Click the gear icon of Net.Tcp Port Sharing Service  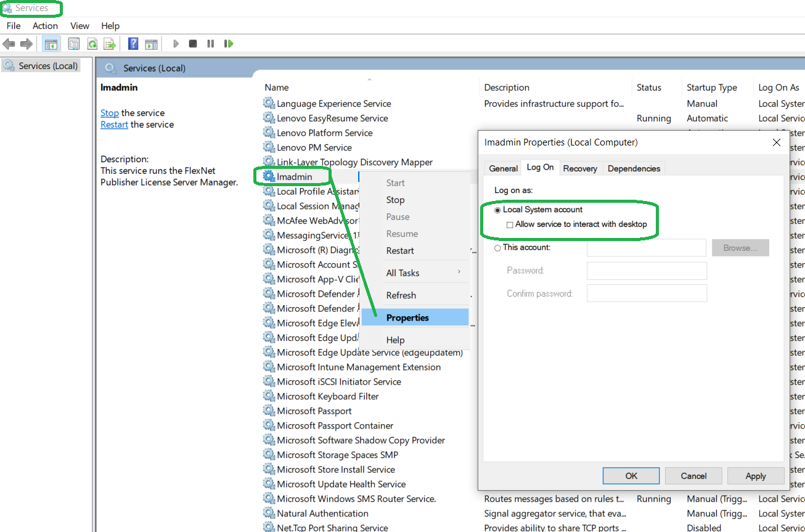[269, 527]
